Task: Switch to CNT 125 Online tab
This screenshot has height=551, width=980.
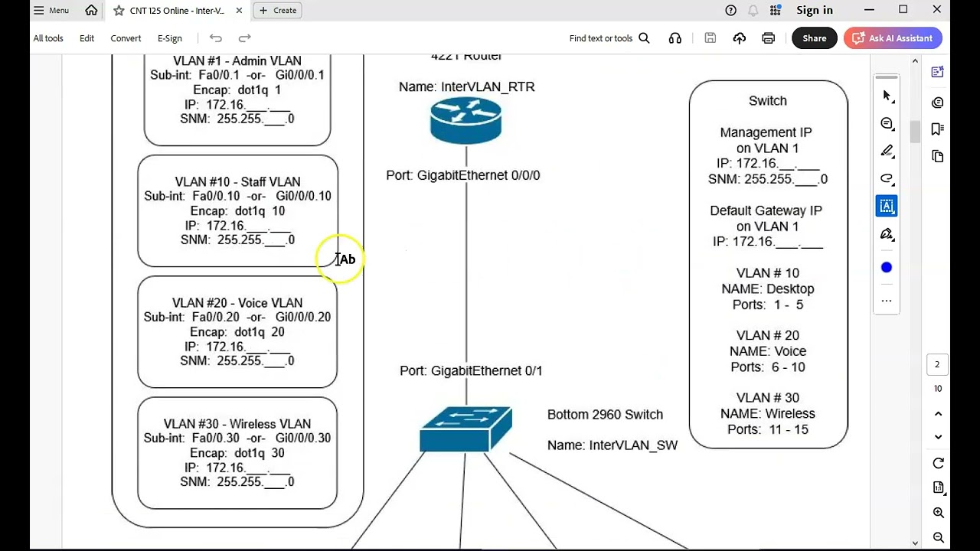Action: coord(176,11)
